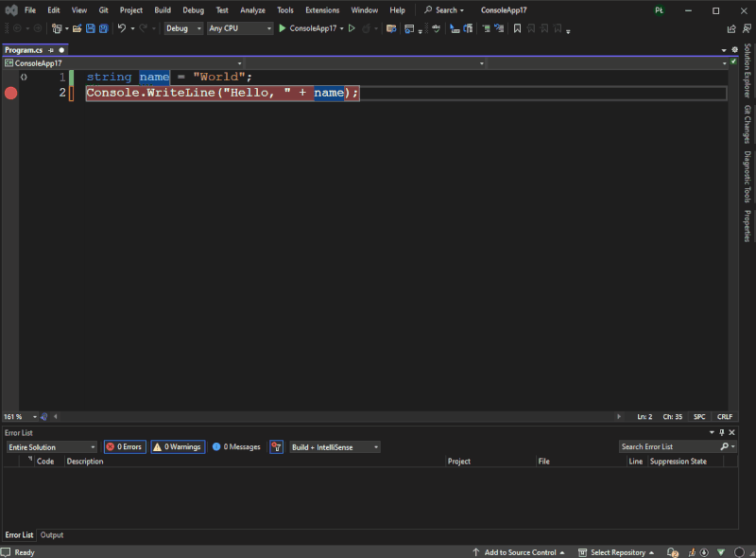Image resolution: width=756 pixels, height=558 pixels.
Task: Open the 161 % zoom dropdown
Action: [x=20, y=416]
